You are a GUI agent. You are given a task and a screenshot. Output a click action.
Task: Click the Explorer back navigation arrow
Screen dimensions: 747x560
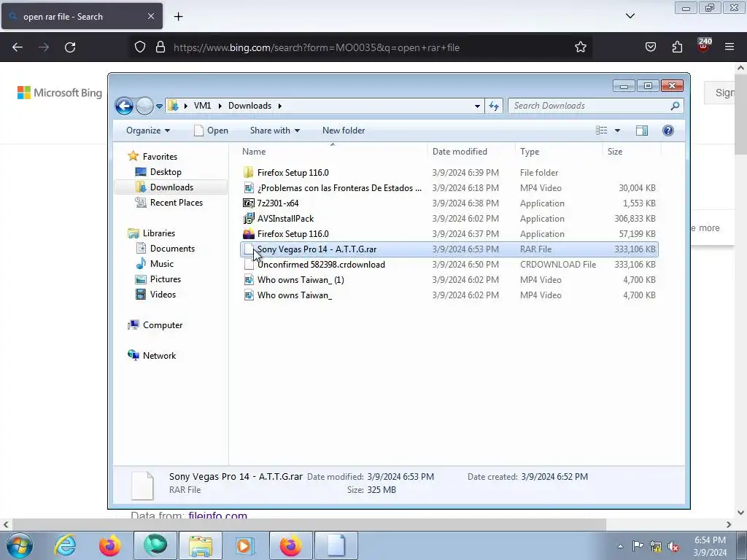[124, 106]
